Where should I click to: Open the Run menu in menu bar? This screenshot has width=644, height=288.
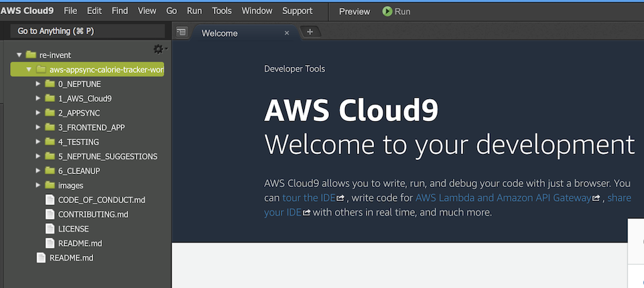point(194,11)
